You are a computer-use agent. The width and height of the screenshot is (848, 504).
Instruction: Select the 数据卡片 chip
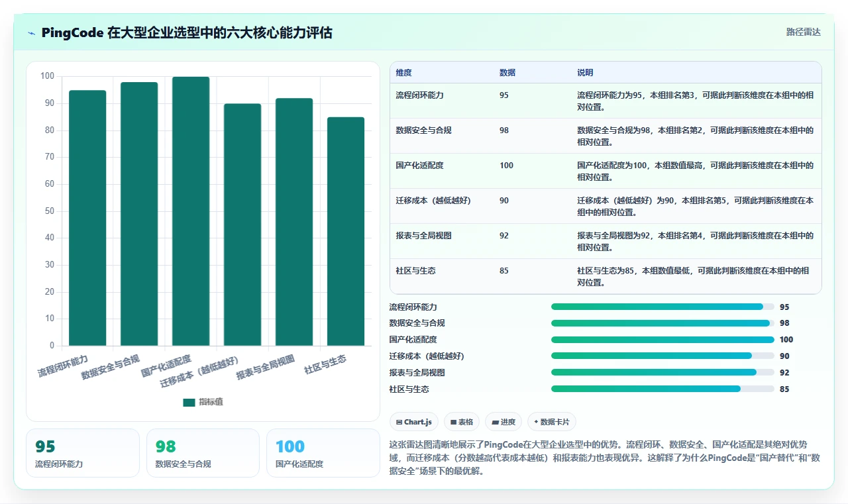[x=552, y=422]
